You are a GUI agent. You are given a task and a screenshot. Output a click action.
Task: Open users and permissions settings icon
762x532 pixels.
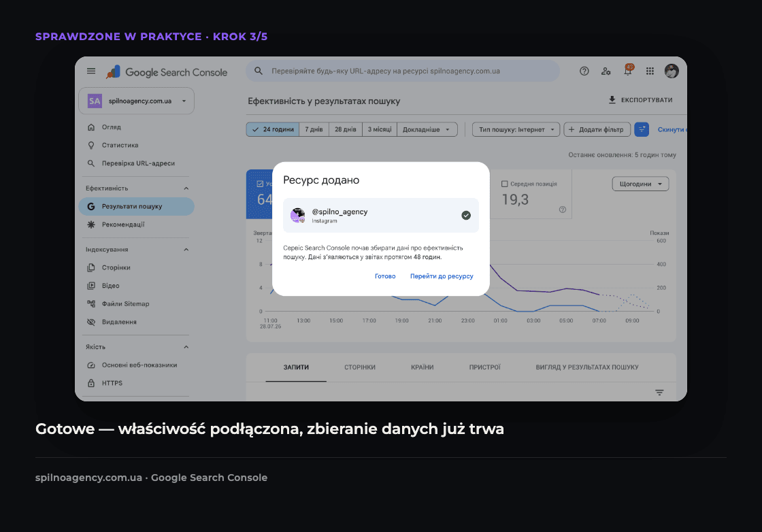click(606, 71)
